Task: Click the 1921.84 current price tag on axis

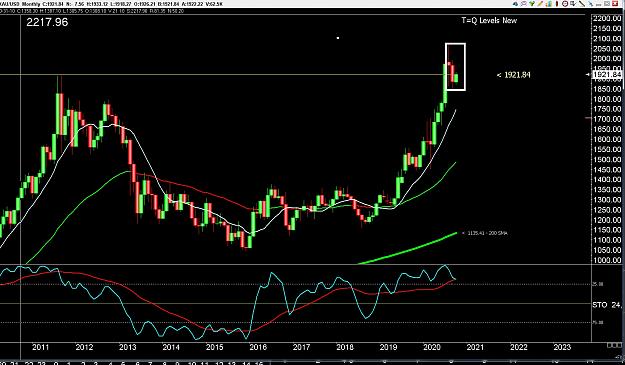Action: [607, 75]
